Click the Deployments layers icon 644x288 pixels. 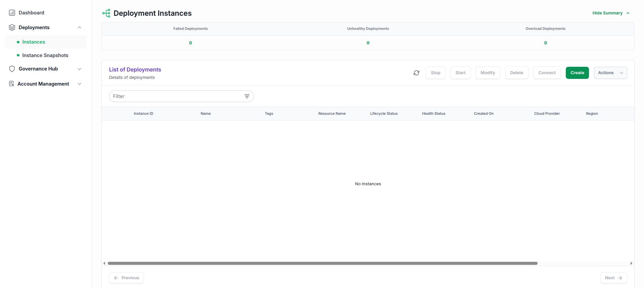click(x=12, y=28)
